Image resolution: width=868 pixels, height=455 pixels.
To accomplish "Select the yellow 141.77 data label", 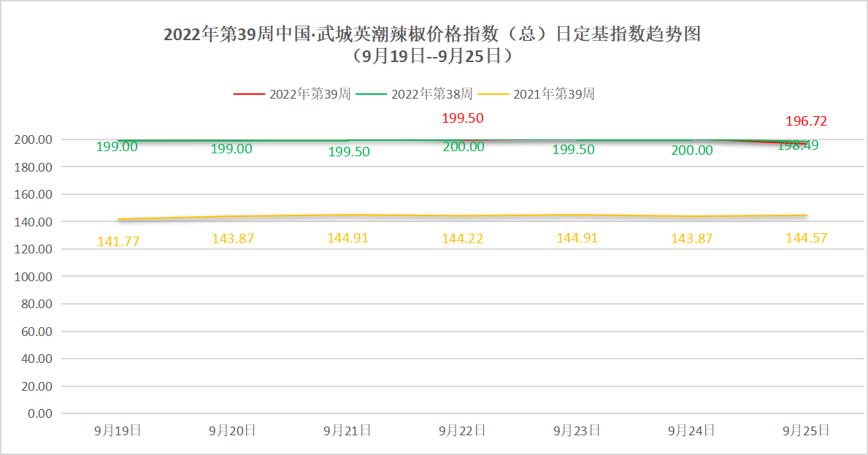I will point(118,241).
